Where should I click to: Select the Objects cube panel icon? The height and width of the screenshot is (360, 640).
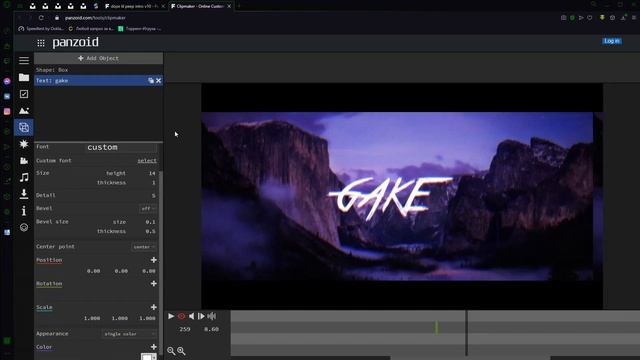click(x=24, y=127)
